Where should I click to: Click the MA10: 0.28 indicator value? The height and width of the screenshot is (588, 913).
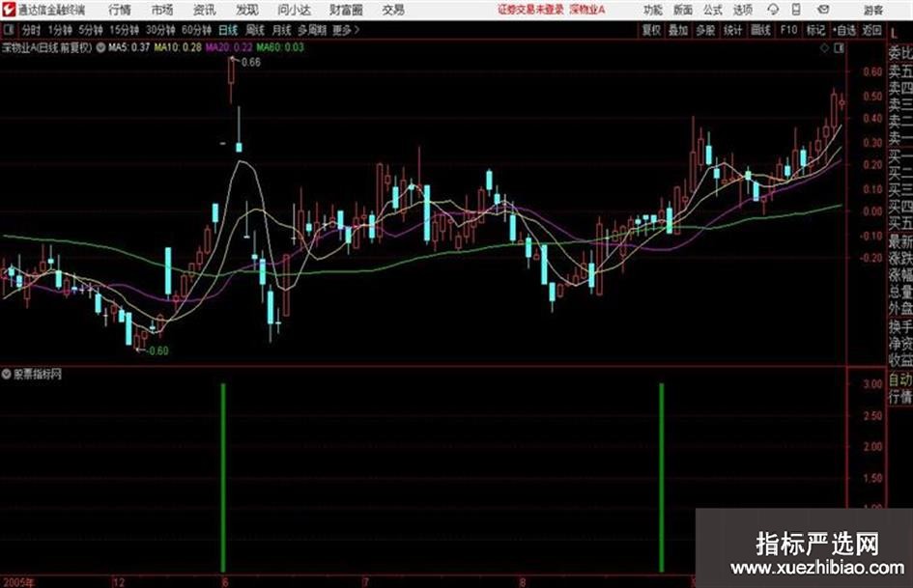coord(178,47)
